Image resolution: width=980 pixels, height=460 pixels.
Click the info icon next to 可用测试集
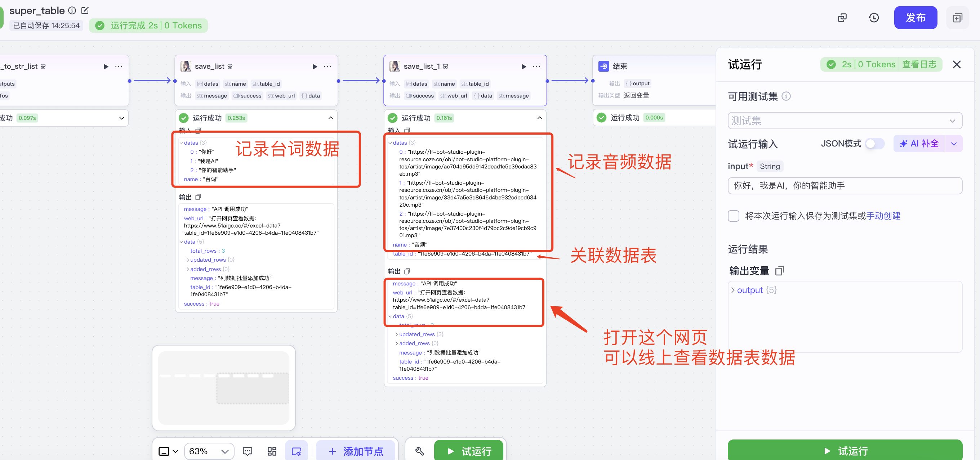(786, 96)
